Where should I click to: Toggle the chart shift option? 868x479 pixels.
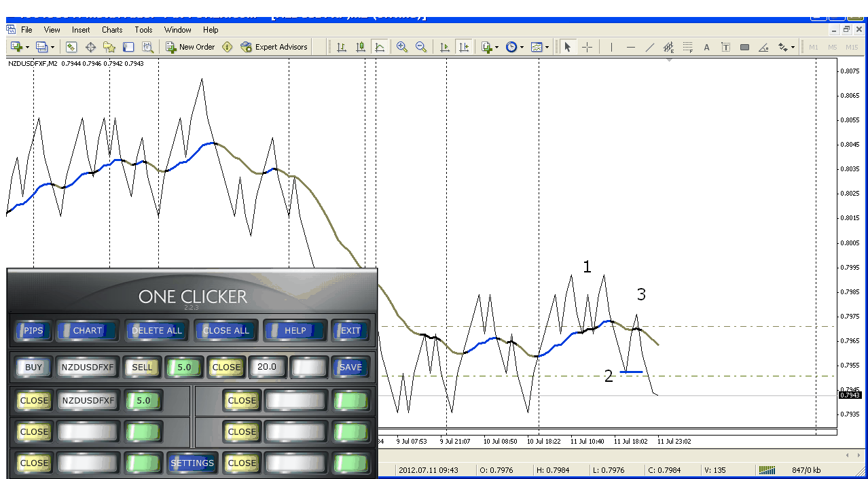coord(464,47)
